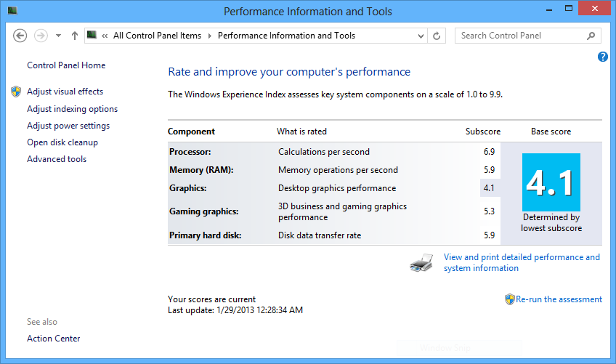Open the blue Help question mark icon

coord(603,57)
